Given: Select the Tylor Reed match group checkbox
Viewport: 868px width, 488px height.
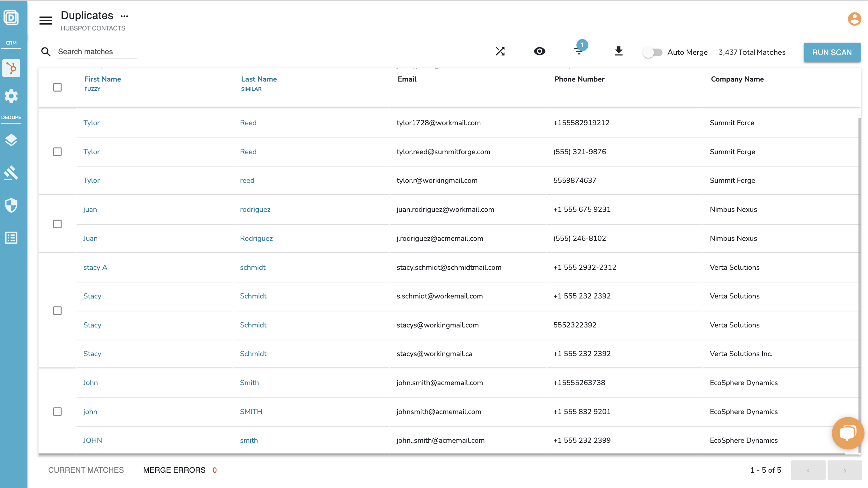Looking at the screenshot, I should tap(57, 152).
